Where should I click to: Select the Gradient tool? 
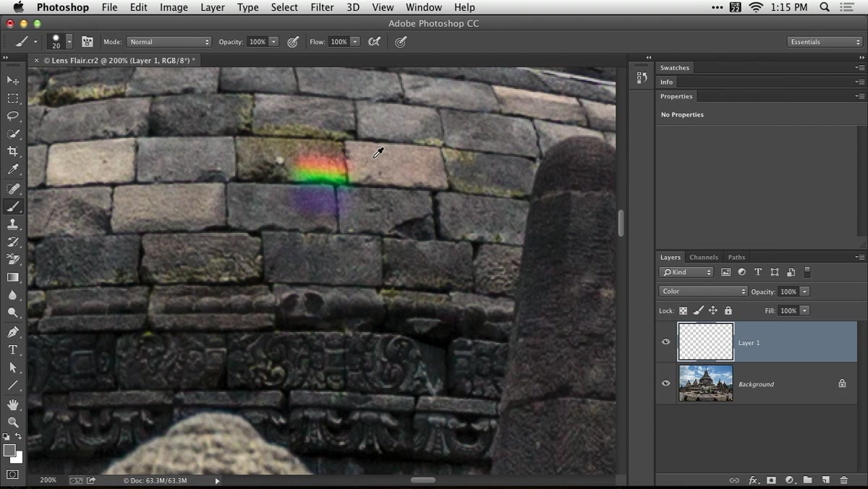13,277
